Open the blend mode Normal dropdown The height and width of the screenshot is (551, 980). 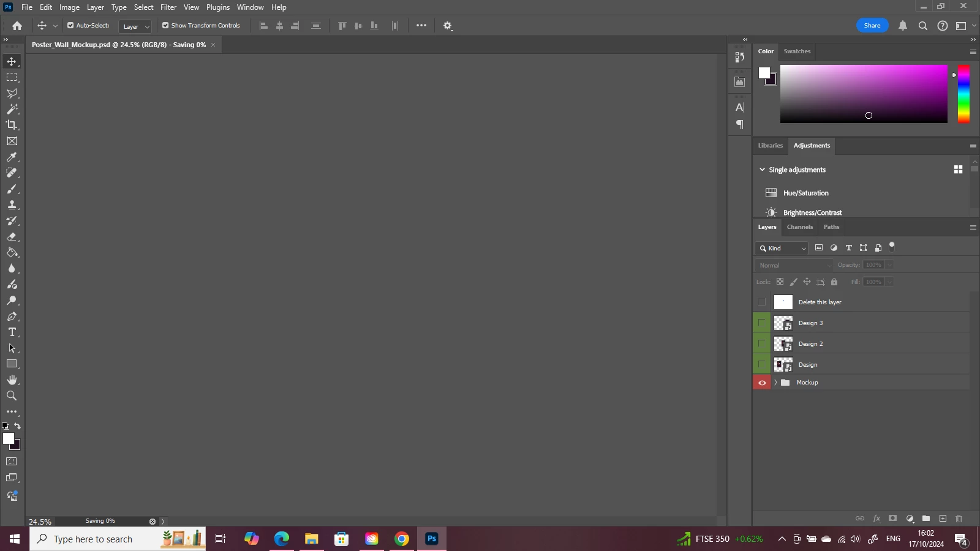pyautogui.click(x=794, y=265)
